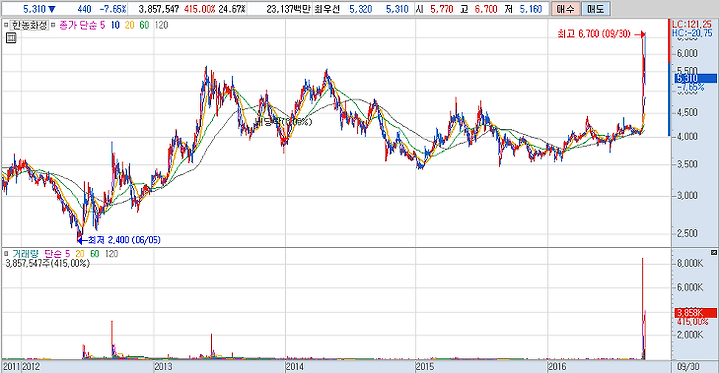720x373 pixels.
Task: Click the best ask price 5,320
Action: pyautogui.click(x=360, y=9)
